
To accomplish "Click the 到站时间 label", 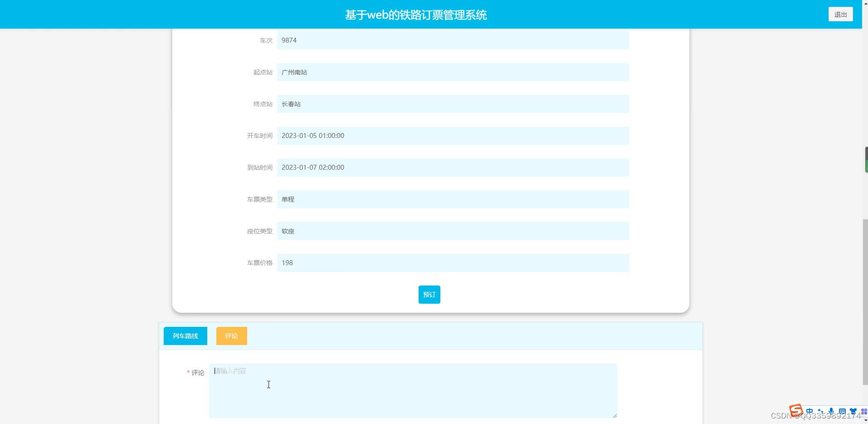I will (259, 168).
